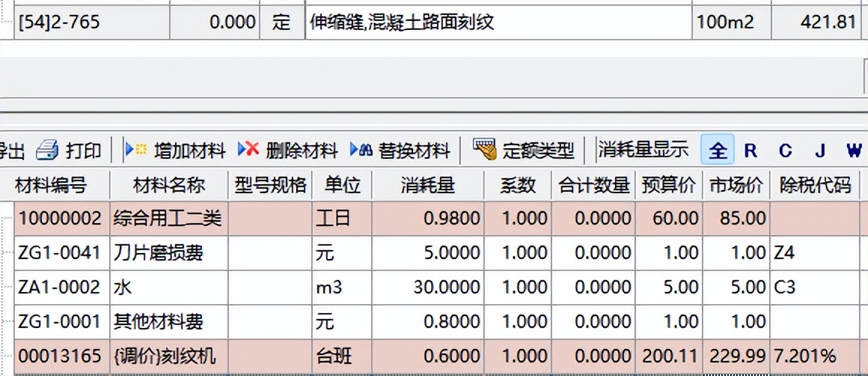Click the 100m2 unit cell
The height and width of the screenshot is (376, 868).
point(732,22)
